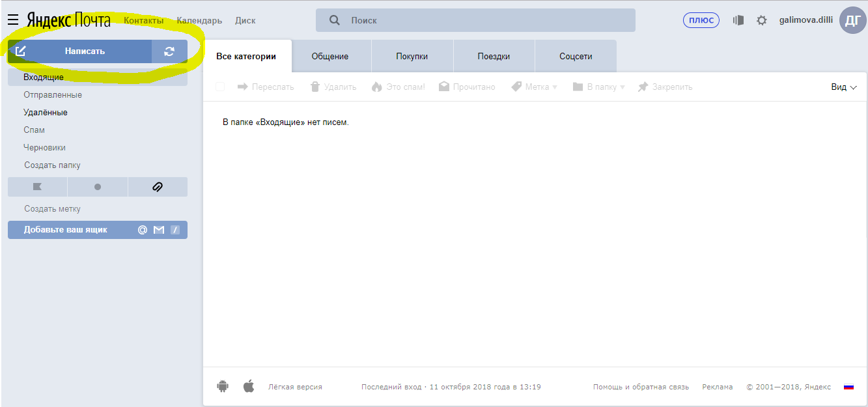
Task: Click the compose pencil icon
Action: click(20, 51)
